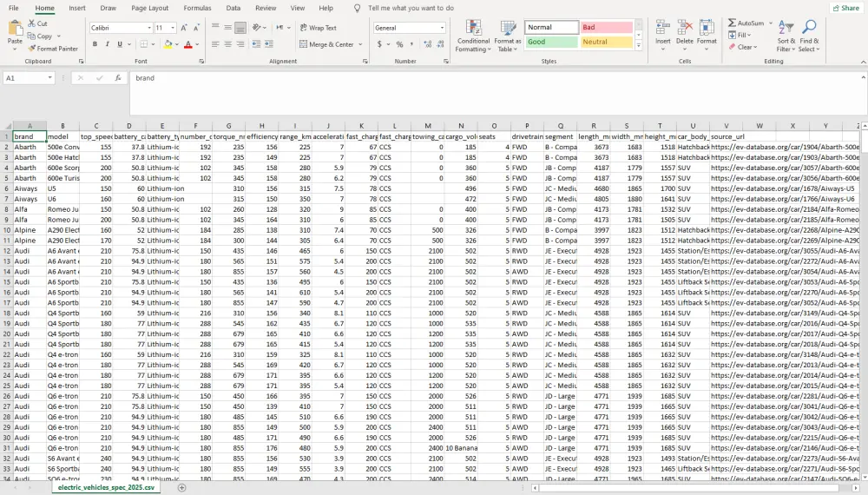Viewport: 868px width, 495px height.
Task: Click the Clear button
Action: click(743, 47)
